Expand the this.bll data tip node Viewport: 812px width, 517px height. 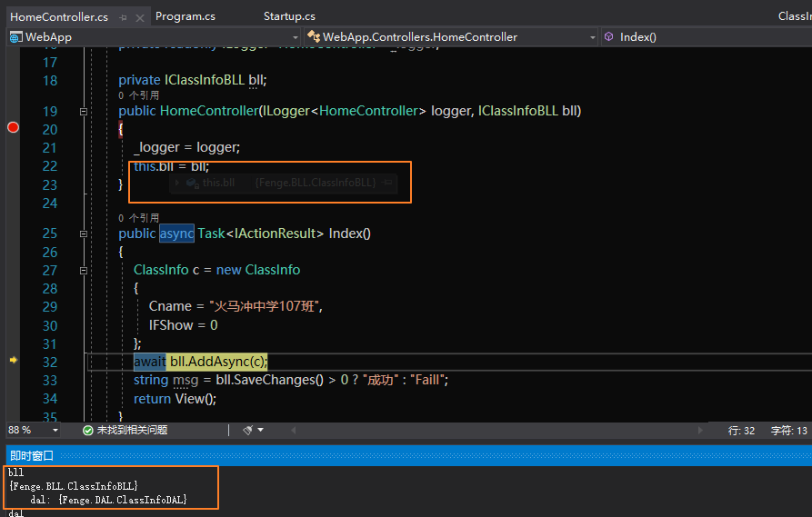[176, 183]
